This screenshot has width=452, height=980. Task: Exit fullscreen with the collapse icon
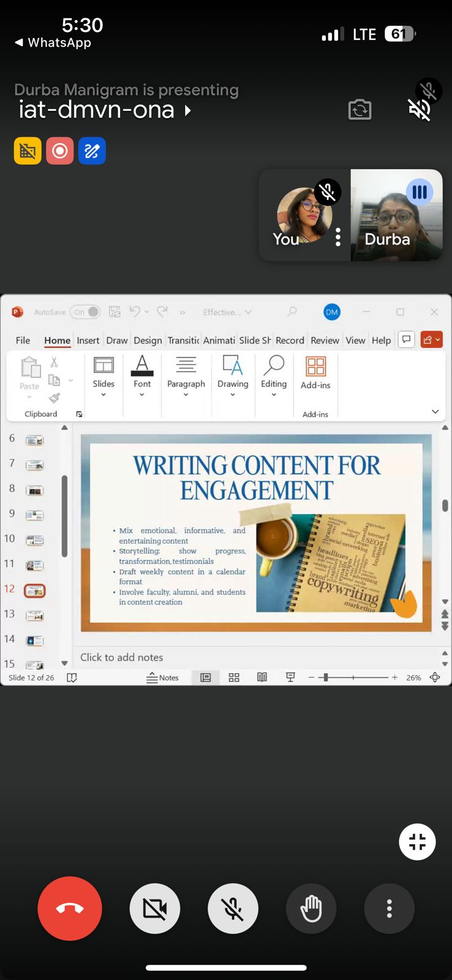coord(417,842)
